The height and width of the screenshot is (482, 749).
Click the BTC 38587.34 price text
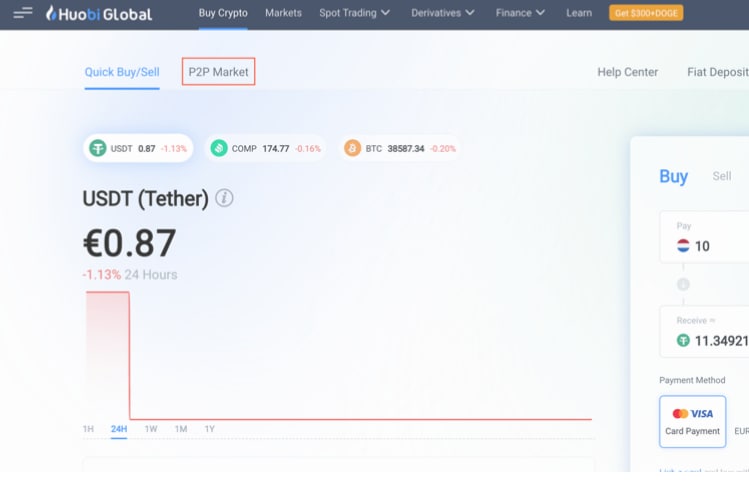pyautogui.click(x=406, y=149)
